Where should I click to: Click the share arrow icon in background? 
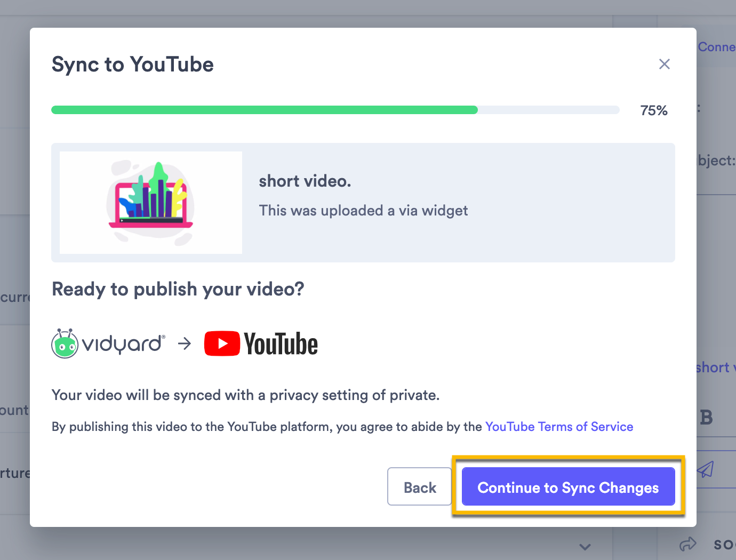click(x=688, y=544)
